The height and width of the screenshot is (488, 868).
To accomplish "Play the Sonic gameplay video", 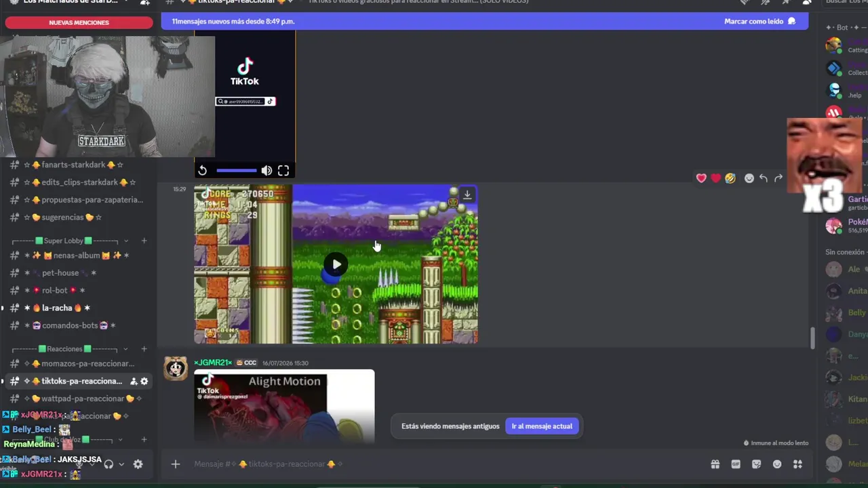I will coord(336,264).
